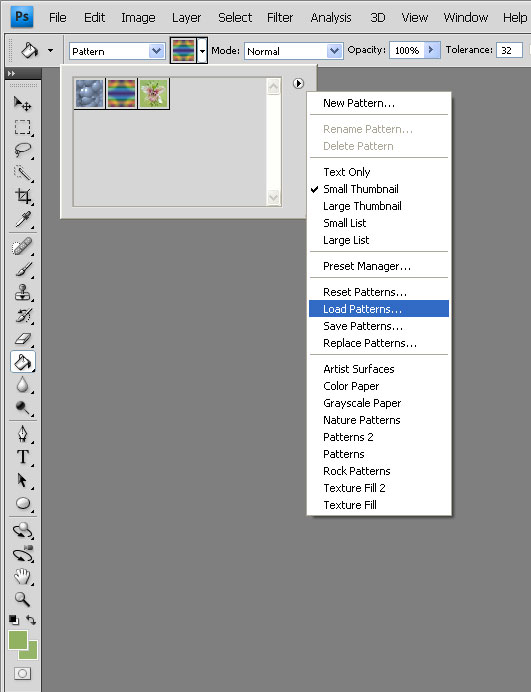Open the Layer menu
Image resolution: width=531 pixels, height=692 pixels.
pyautogui.click(x=186, y=18)
